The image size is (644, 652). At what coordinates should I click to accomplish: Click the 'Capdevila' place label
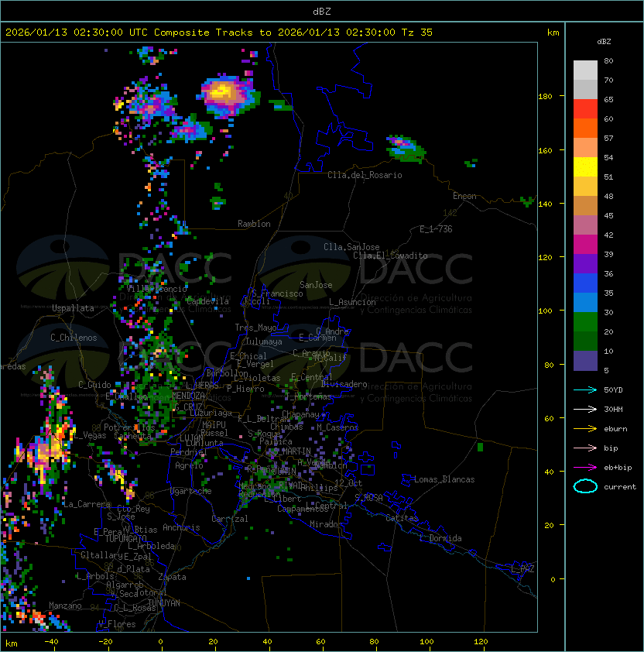pyautogui.click(x=207, y=301)
